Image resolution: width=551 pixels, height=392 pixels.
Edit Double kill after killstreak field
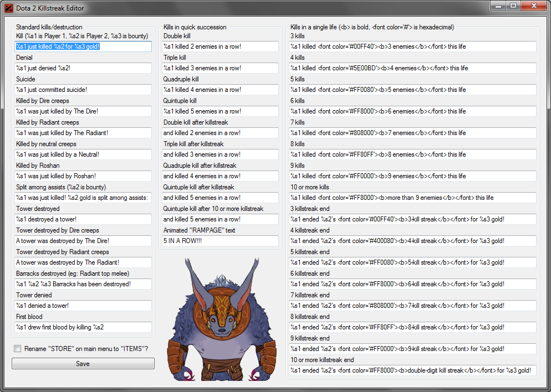point(220,133)
